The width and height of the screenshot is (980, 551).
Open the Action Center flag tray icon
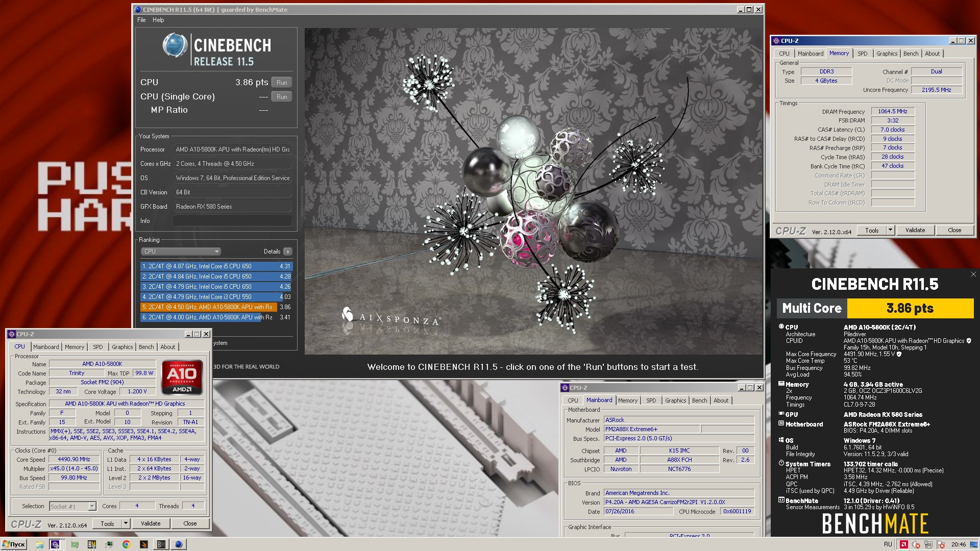click(941, 544)
